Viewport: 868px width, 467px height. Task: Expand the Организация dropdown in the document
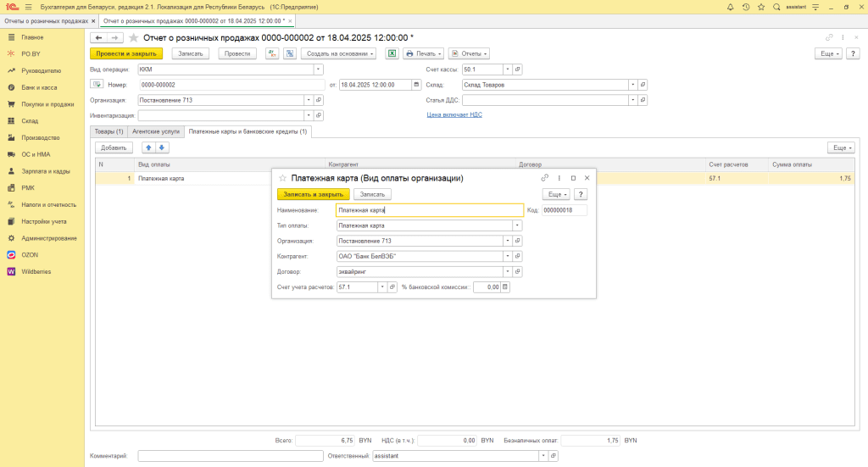(x=309, y=100)
